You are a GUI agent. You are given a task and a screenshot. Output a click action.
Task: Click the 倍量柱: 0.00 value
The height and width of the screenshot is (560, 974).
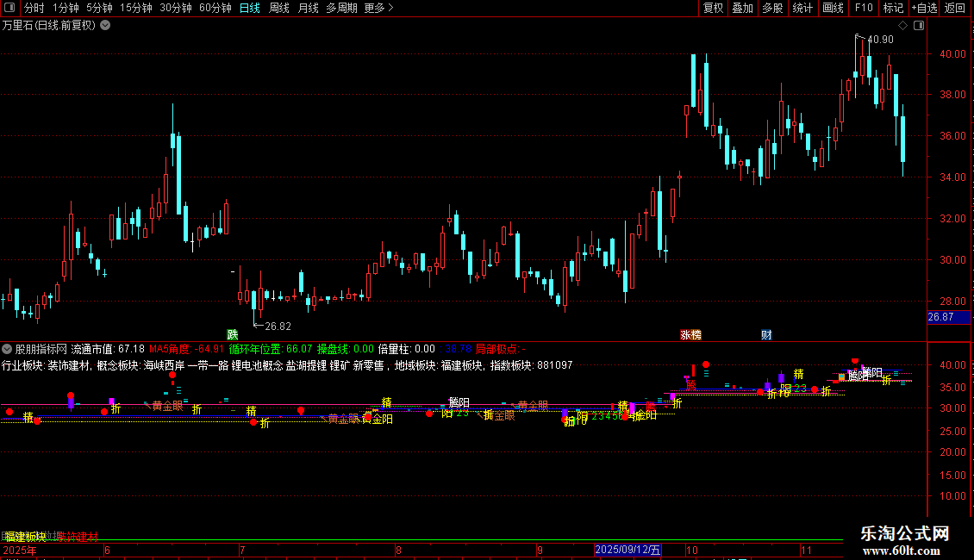(x=406, y=350)
